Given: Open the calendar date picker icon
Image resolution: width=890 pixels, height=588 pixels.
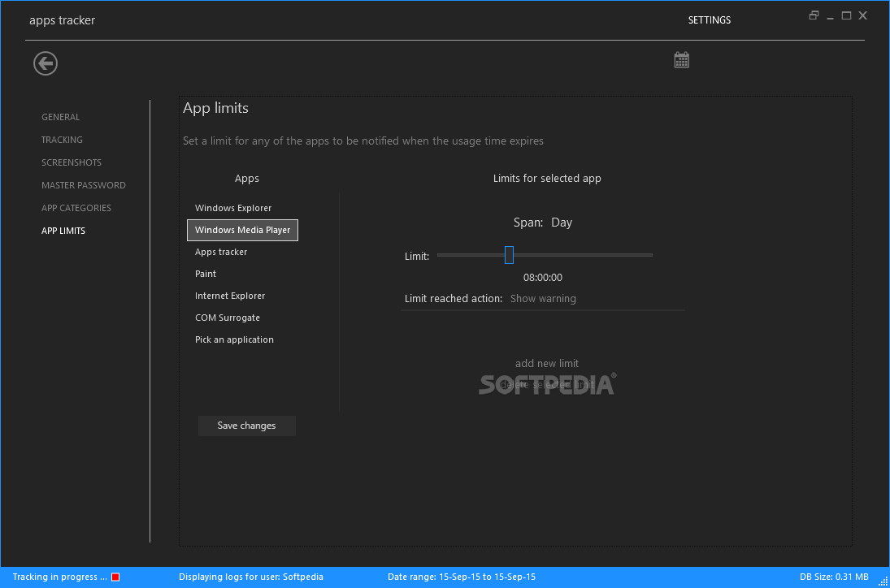Looking at the screenshot, I should point(682,60).
